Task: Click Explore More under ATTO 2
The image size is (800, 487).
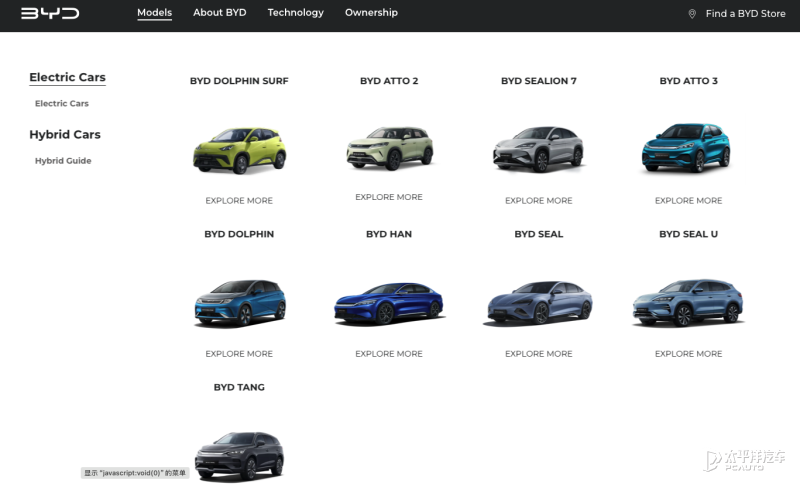Action: pyautogui.click(x=389, y=197)
